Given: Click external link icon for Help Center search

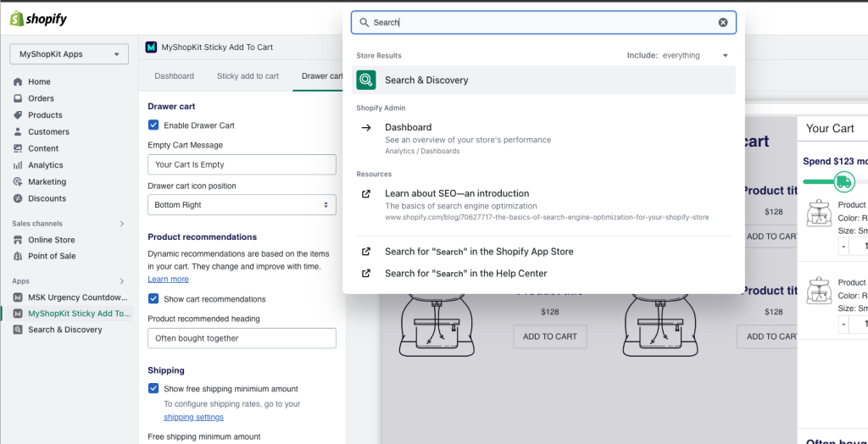Looking at the screenshot, I should point(366,273).
